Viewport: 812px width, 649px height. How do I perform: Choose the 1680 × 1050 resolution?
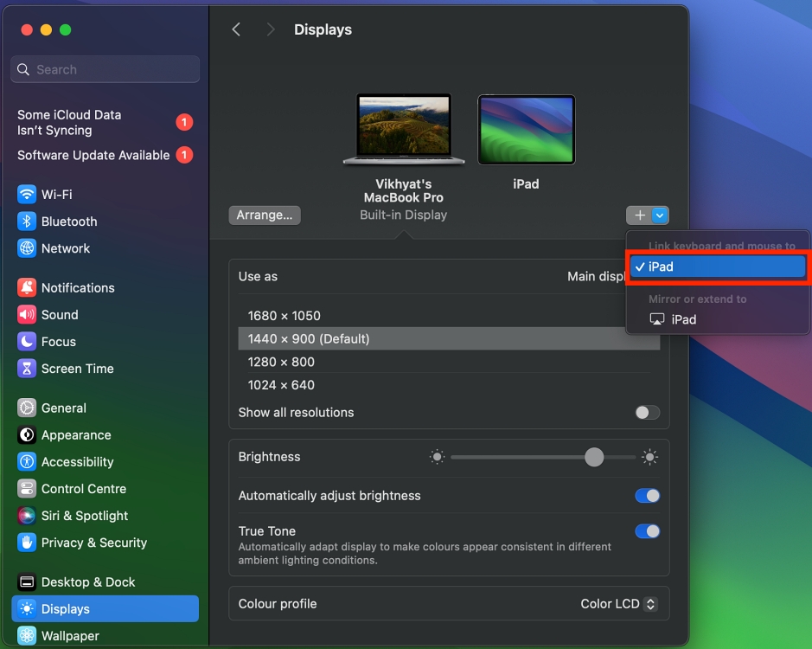(449, 316)
